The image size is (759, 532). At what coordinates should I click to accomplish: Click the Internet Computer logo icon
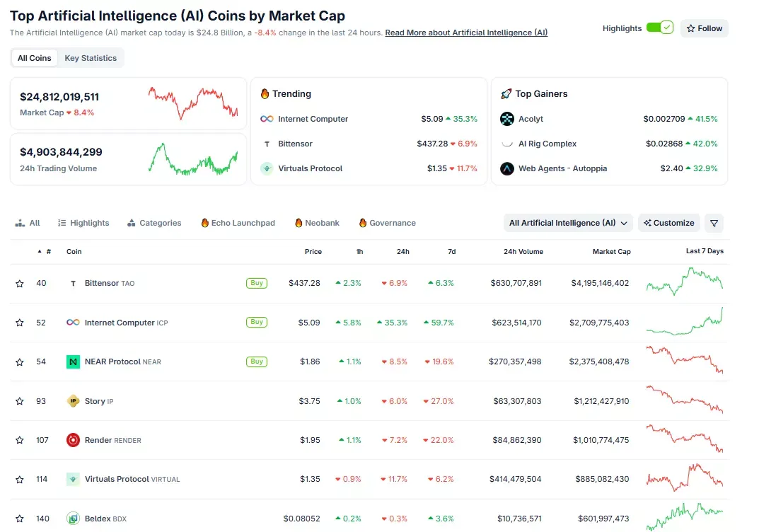[x=73, y=323]
